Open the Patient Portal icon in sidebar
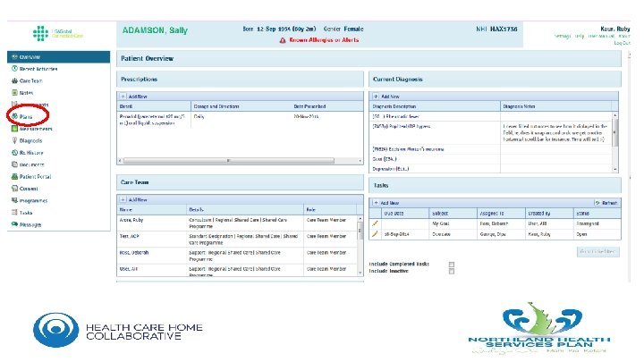Screen dimensions: 644x362 [x=15, y=176]
